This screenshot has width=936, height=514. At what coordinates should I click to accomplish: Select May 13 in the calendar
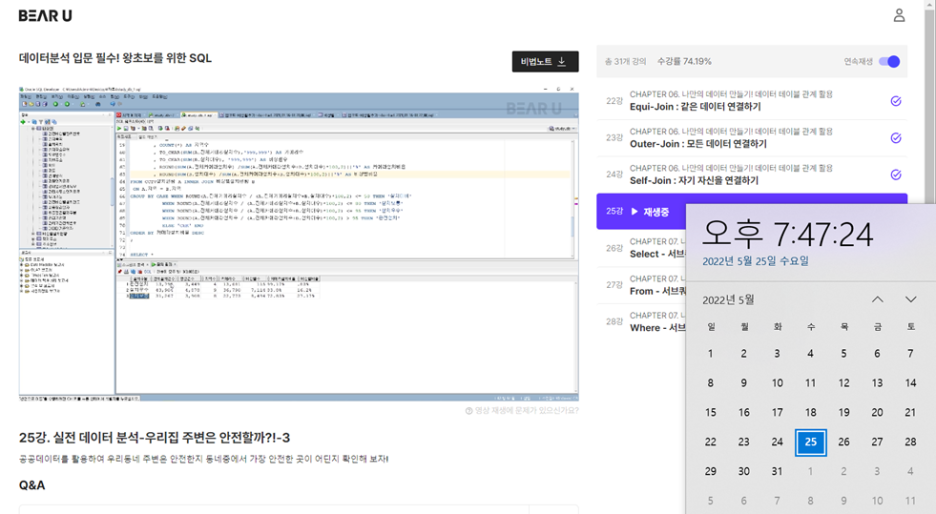pyautogui.click(x=878, y=383)
